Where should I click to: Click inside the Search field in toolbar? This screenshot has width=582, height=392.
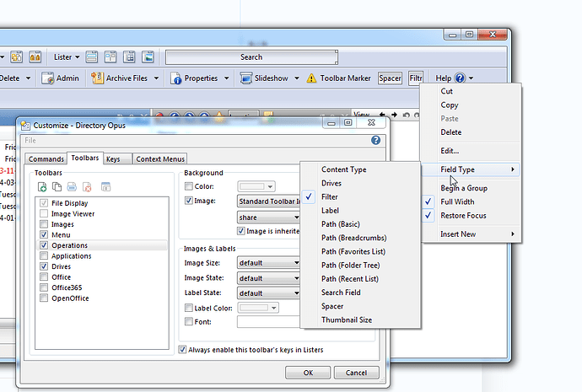pos(251,57)
